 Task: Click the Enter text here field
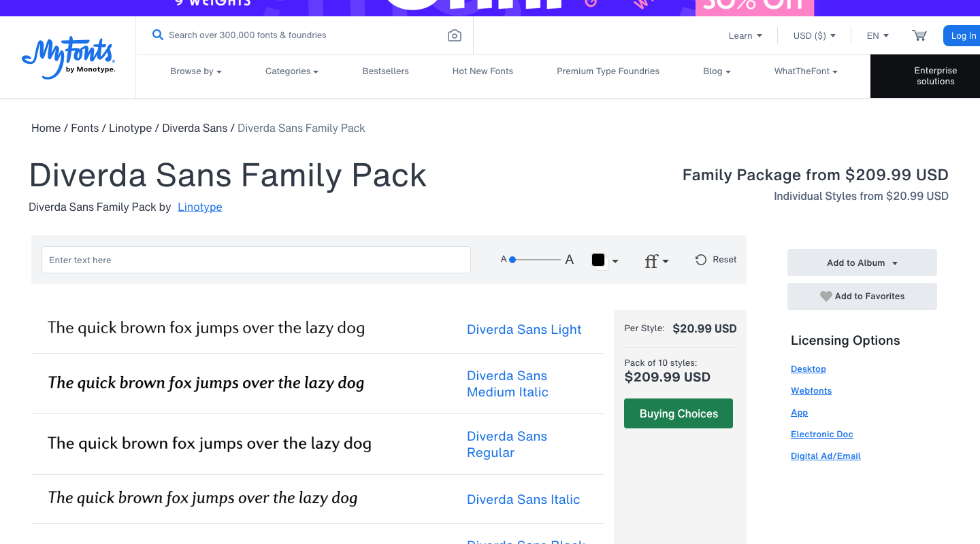256,260
